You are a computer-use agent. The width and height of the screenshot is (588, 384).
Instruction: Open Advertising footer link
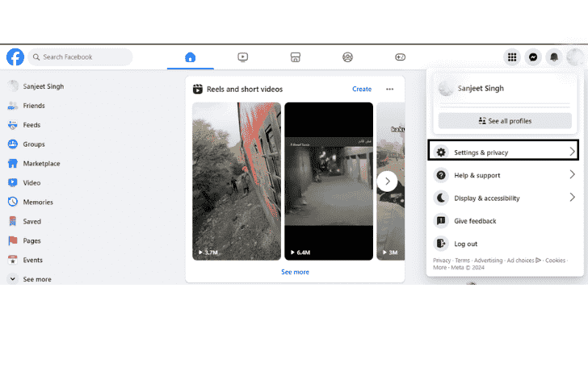pyautogui.click(x=488, y=261)
